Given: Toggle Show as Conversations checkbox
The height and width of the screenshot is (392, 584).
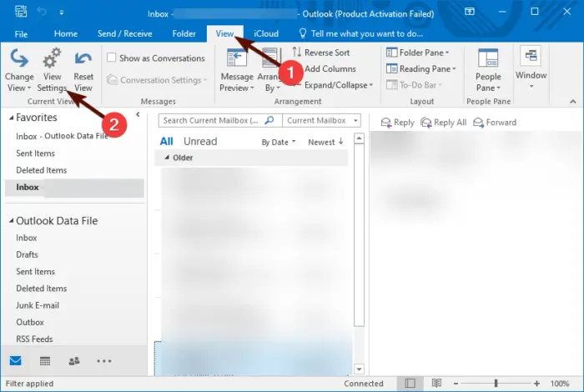Looking at the screenshot, I should (111, 58).
